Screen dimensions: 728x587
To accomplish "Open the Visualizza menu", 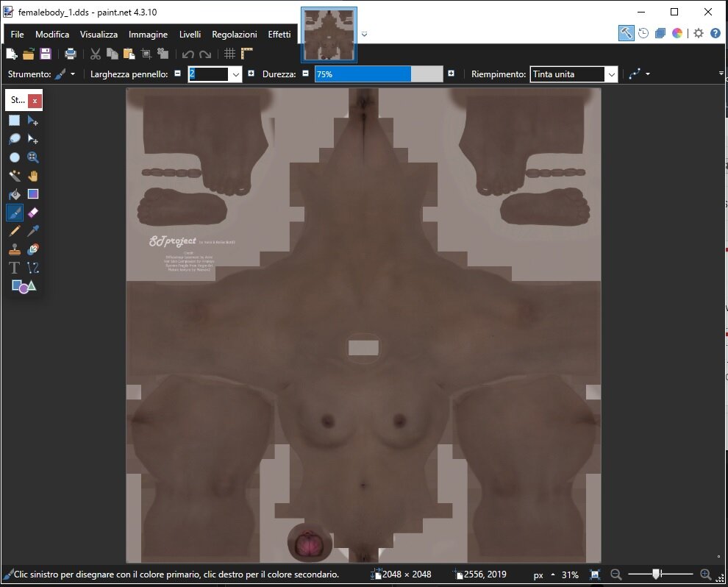I will 99,35.
